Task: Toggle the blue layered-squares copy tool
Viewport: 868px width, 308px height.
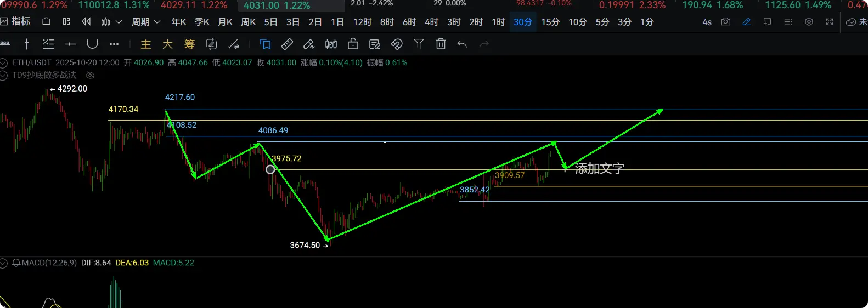Action: [266, 44]
